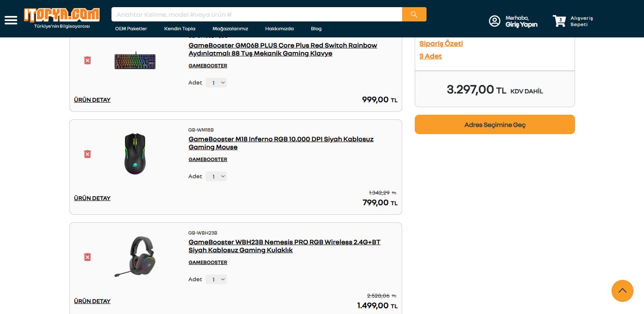The height and width of the screenshot is (314, 644).
Task: Click the crossed-out 2.528,06 TL price
Action: click(x=382, y=296)
